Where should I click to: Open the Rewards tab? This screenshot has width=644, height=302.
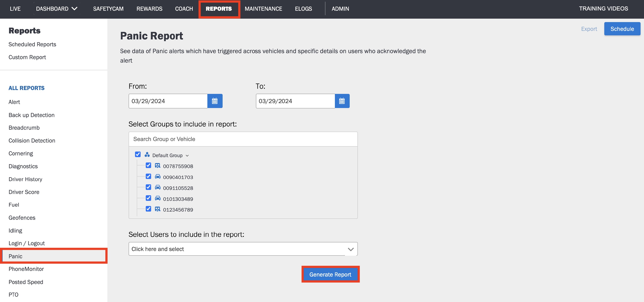(149, 9)
